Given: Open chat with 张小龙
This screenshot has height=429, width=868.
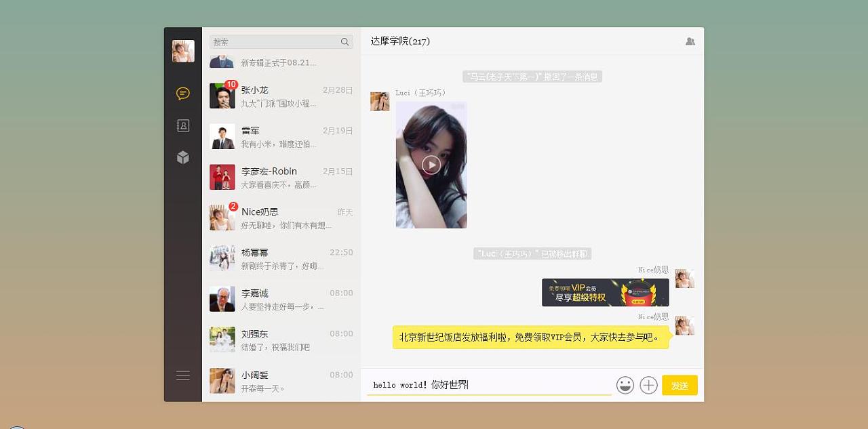Looking at the screenshot, I should (x=281, y=96).
